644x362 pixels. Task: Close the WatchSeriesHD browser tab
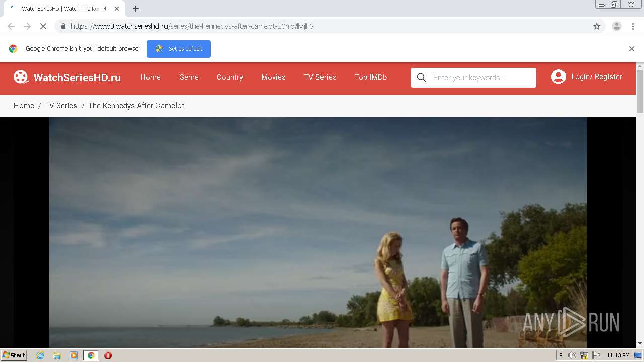pyautogui.click(x=117, y=9)
